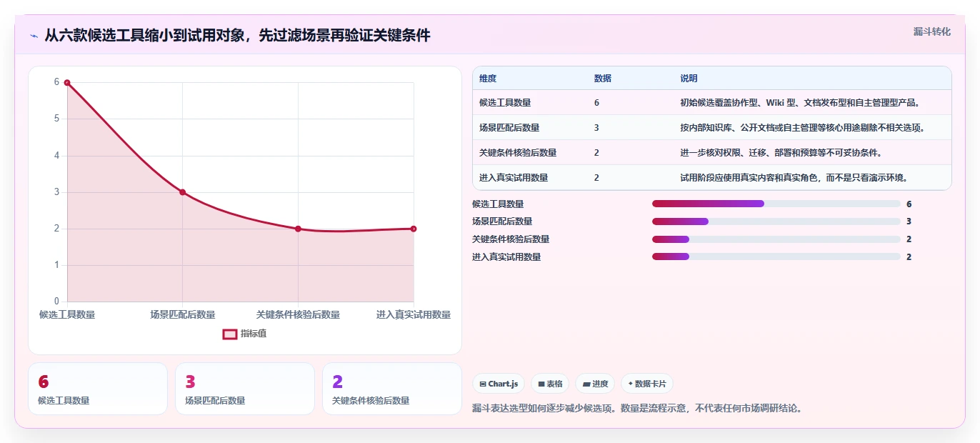Screen dimensions: 980x443
Task: Click the chart point above 进入真实试用数量
Action: pos(414,229)
